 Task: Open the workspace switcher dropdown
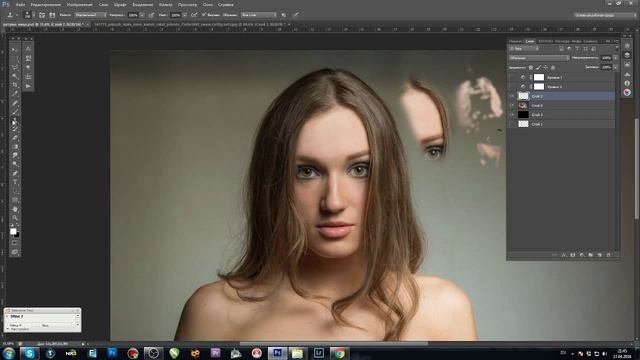[x=605, y=15]
